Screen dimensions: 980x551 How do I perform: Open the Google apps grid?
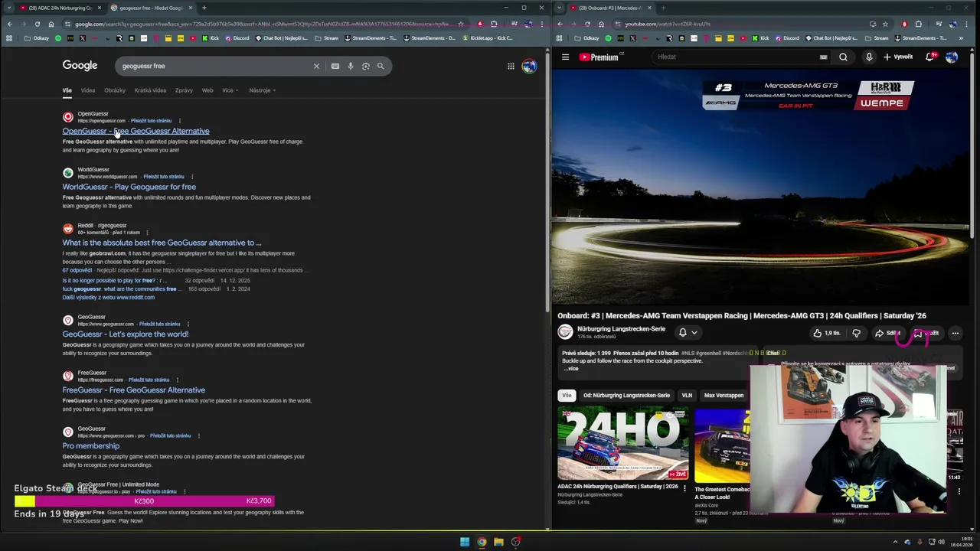511,66
